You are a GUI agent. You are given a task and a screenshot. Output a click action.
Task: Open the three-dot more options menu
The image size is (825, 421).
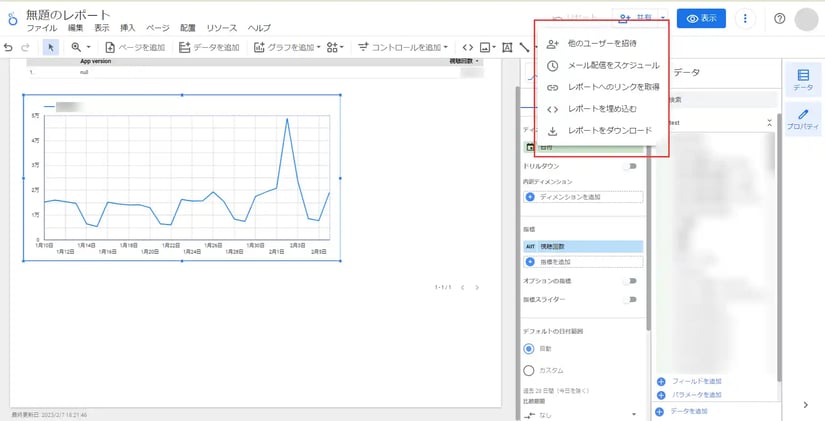click(x=745, y=19)
